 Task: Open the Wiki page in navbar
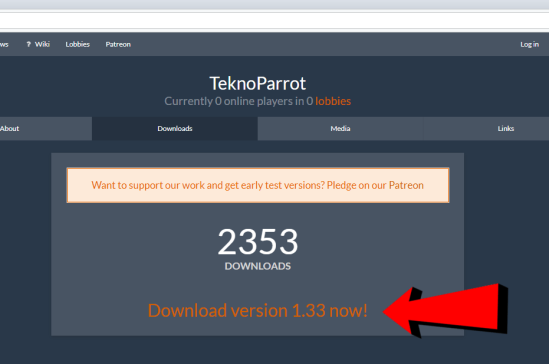point(42,44)
